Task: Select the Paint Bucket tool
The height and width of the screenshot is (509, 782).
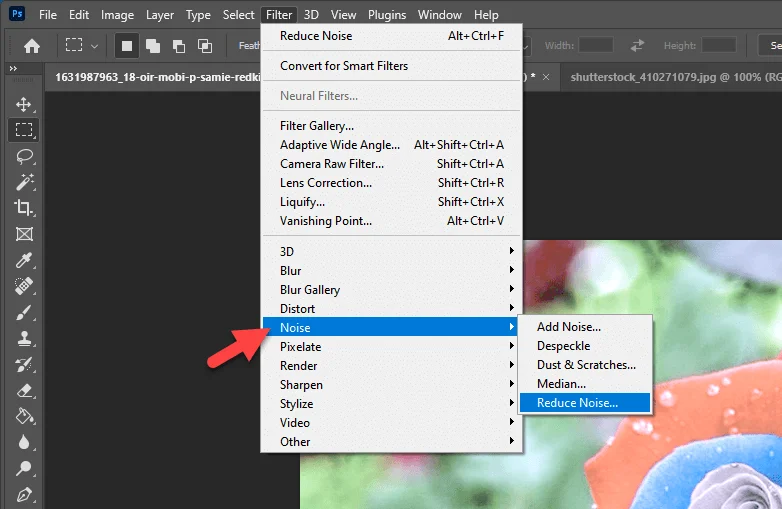Action: coord(24,416)
